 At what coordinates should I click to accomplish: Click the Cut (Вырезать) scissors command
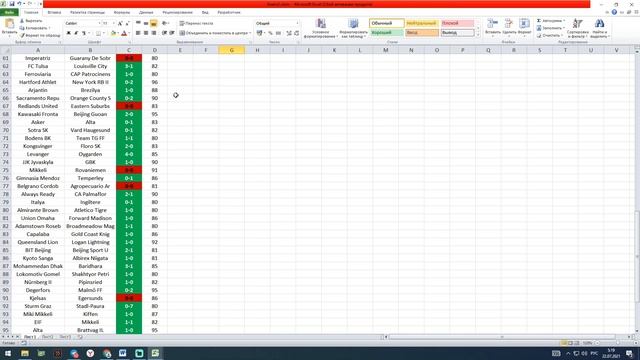(31, 20)
